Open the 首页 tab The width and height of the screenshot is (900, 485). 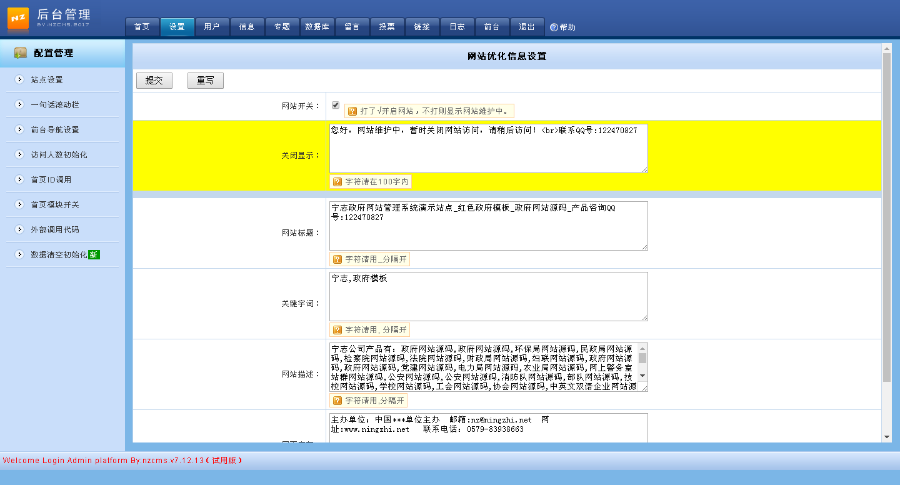pos(142,27)
